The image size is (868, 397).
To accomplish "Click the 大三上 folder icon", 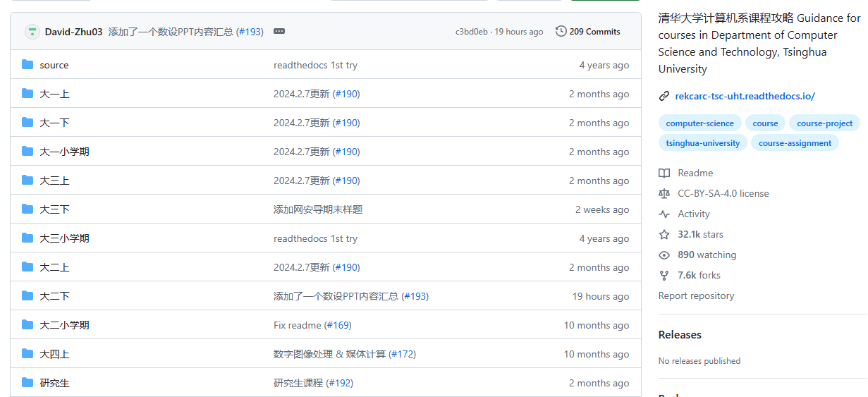I will (x=27, y=181).
